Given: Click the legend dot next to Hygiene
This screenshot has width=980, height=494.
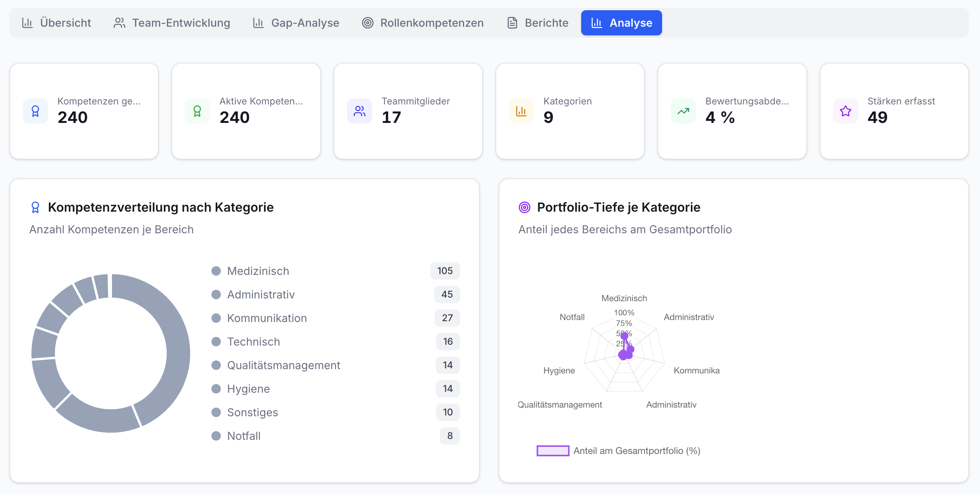Looking at the screenshot, I should pos(216,389).
